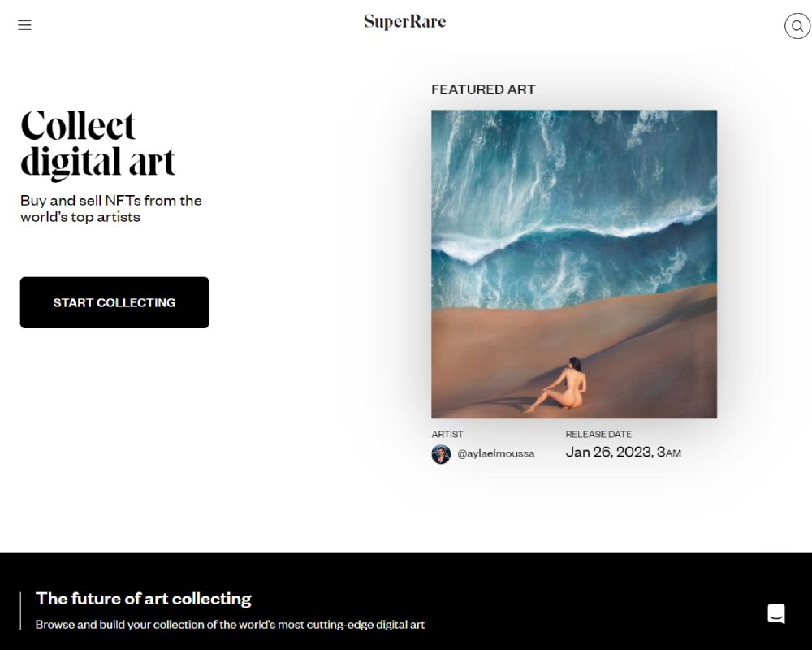Open the search magnifier icon
Viewport: 812px width, 650px height.
click(797, 26)
